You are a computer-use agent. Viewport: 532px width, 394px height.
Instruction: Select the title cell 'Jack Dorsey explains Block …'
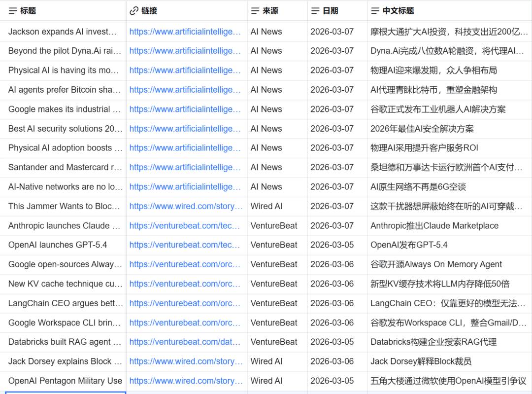63,361
